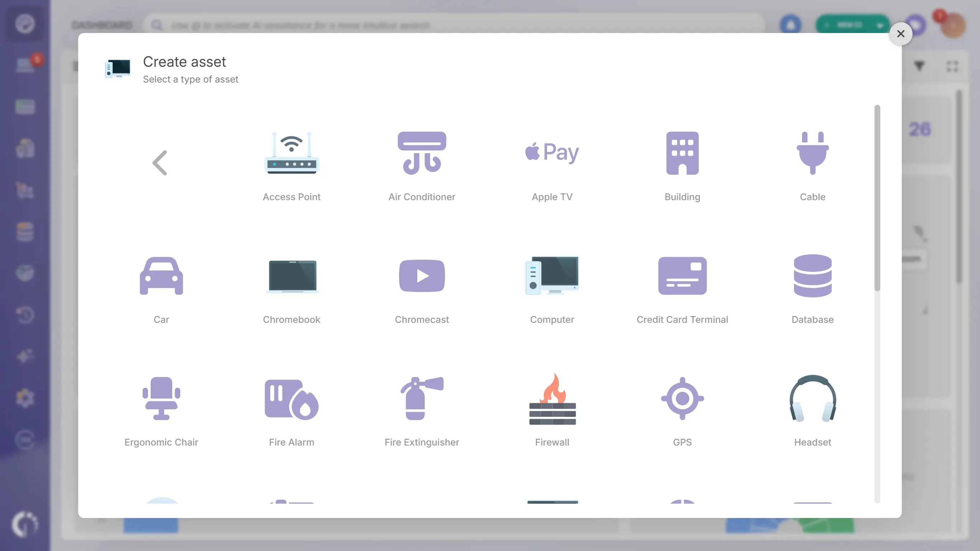Image resolution: width=980 pixels, height=551 pixels.
Task: Choose the Headset asset icon
Action: pyautogui.click(x=812, y=399)
